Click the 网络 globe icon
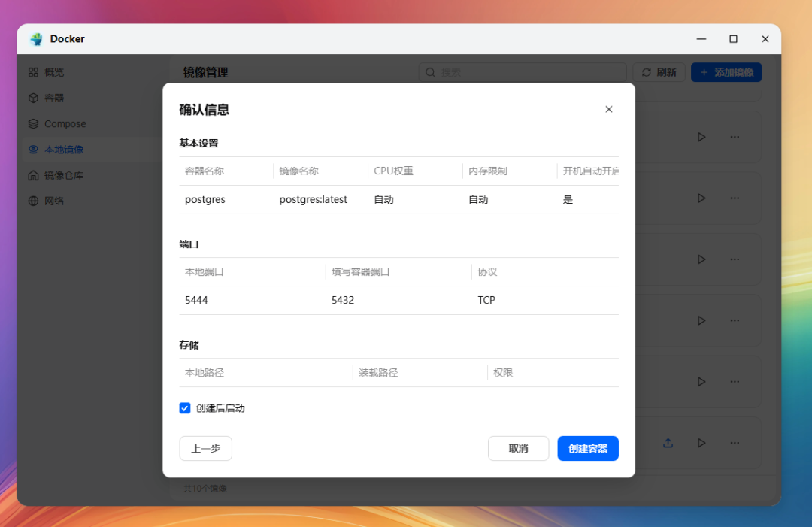Viewport: 812px width, 527px height. pos(33,201)
